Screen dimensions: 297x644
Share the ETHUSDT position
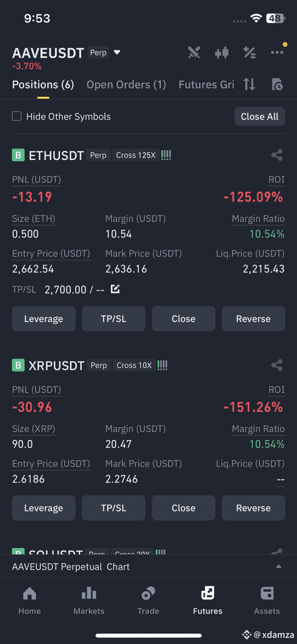pyautogui.click(x=277, y=155)
